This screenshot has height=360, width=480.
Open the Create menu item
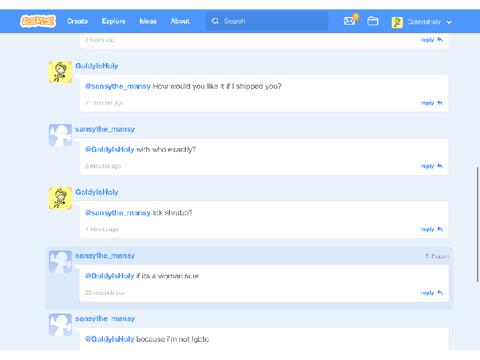[x=77, y=21]
